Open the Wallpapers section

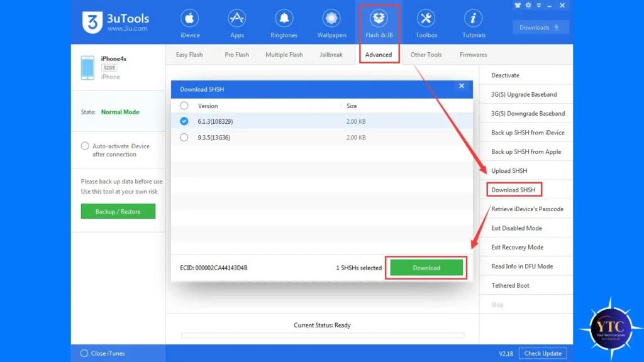pyautogui.click(x=331, y=23)
